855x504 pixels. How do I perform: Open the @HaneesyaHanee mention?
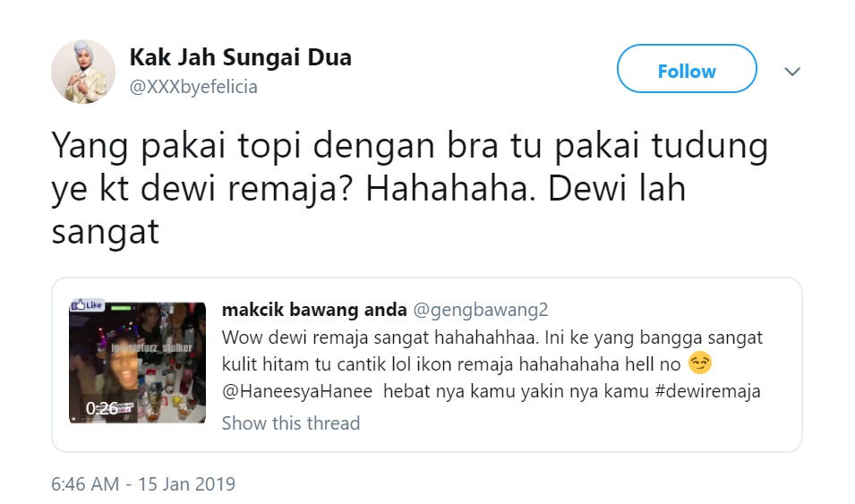[297, 391]
